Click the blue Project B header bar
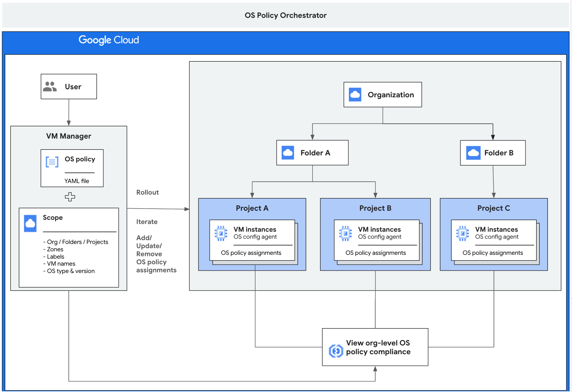Screen dimensions: 572x392 (x=375, y=208)
